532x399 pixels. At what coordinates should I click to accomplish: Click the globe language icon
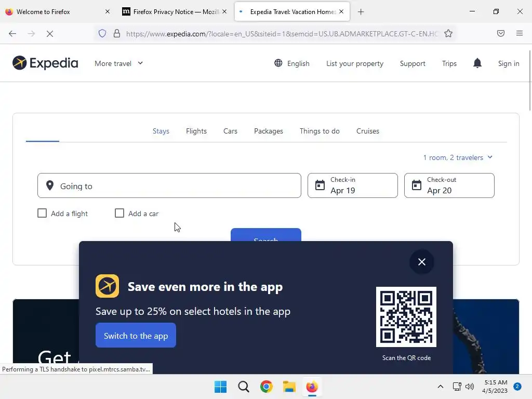278,63
